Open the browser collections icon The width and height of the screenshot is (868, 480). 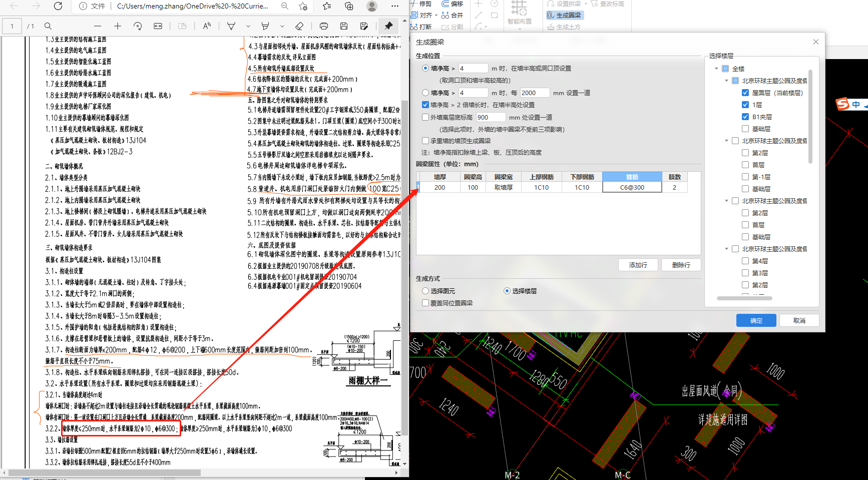click(349, 6)
